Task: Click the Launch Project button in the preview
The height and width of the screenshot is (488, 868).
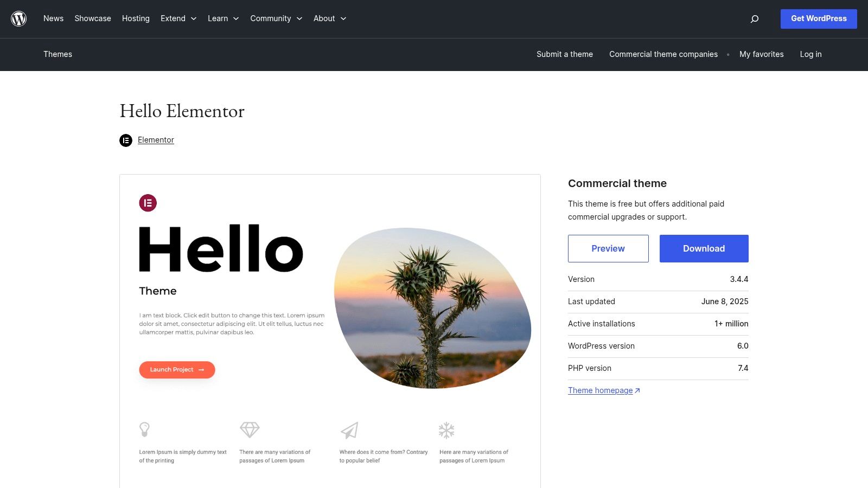Action: 177,370
